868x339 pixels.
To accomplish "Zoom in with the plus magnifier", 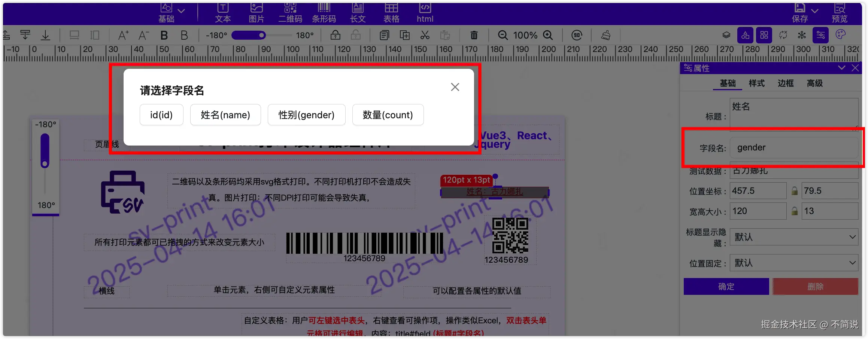I will coord(548,35).
